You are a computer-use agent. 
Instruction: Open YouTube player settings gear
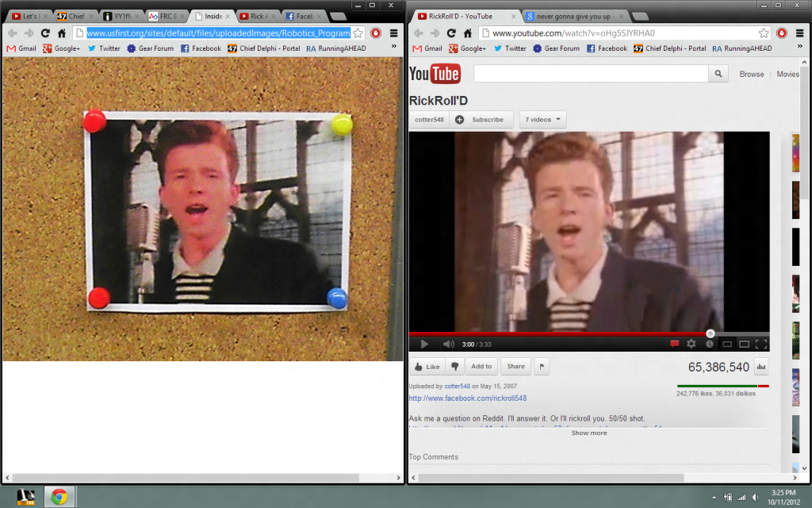coord(691,344)
